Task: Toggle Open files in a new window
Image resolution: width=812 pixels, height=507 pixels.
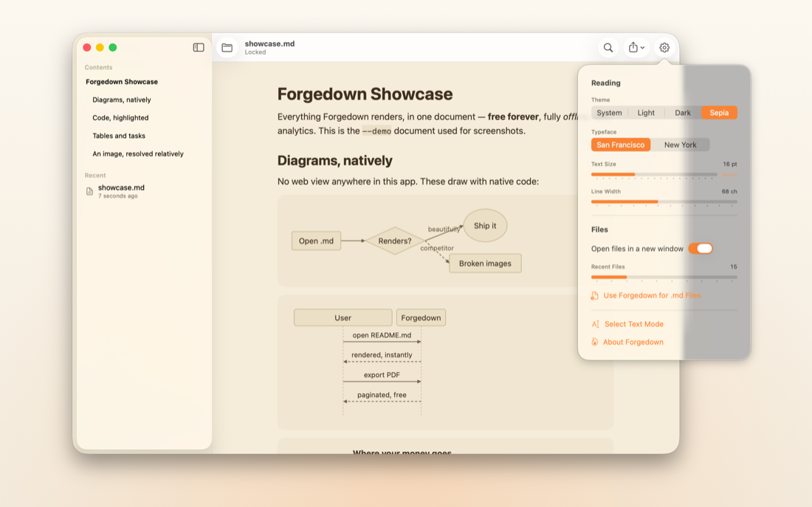Action: click(700, 249)
